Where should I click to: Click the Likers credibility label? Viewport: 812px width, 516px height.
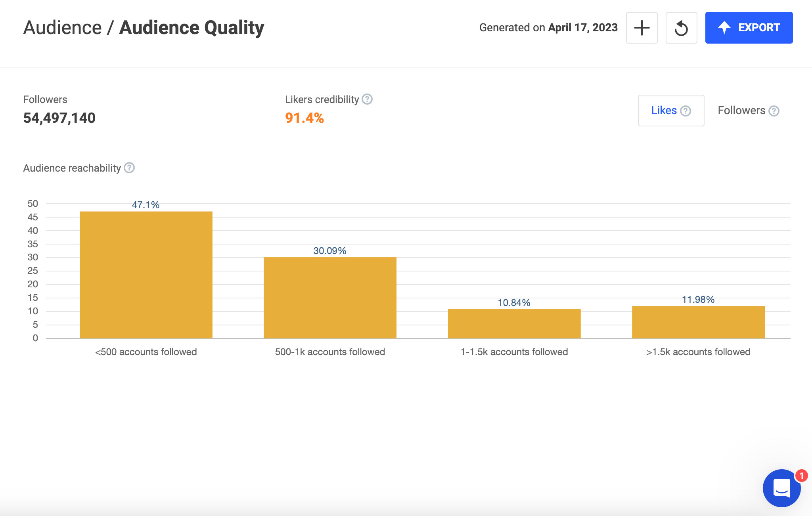(x=322, y=99)
